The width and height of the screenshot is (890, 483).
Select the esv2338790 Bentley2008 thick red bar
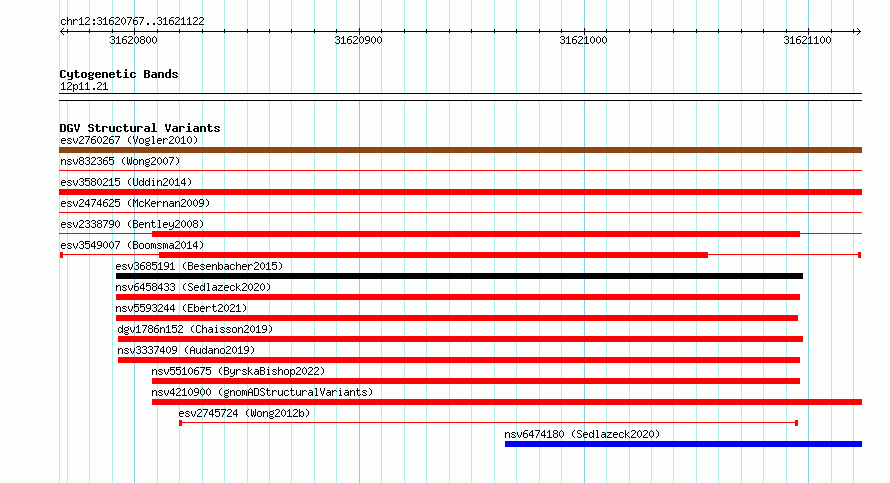(x=476, y=234)
